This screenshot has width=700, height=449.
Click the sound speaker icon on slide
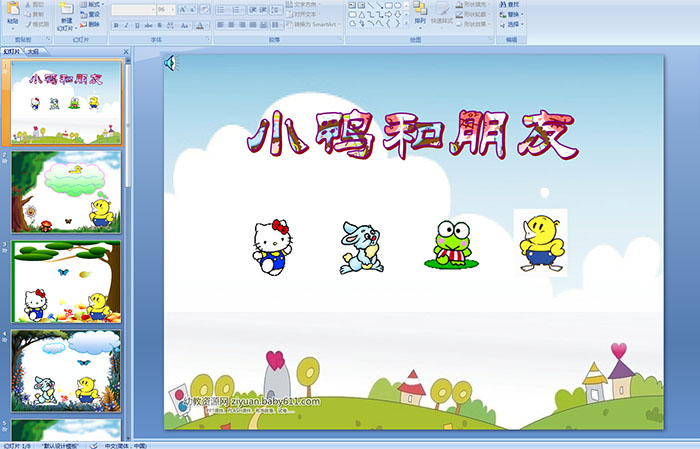click(171, 63)
